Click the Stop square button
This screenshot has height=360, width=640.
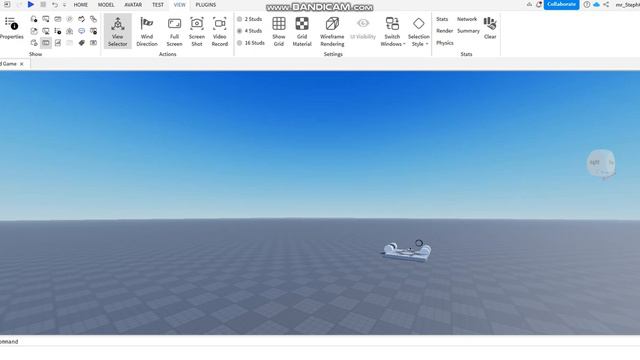(43, 4)
